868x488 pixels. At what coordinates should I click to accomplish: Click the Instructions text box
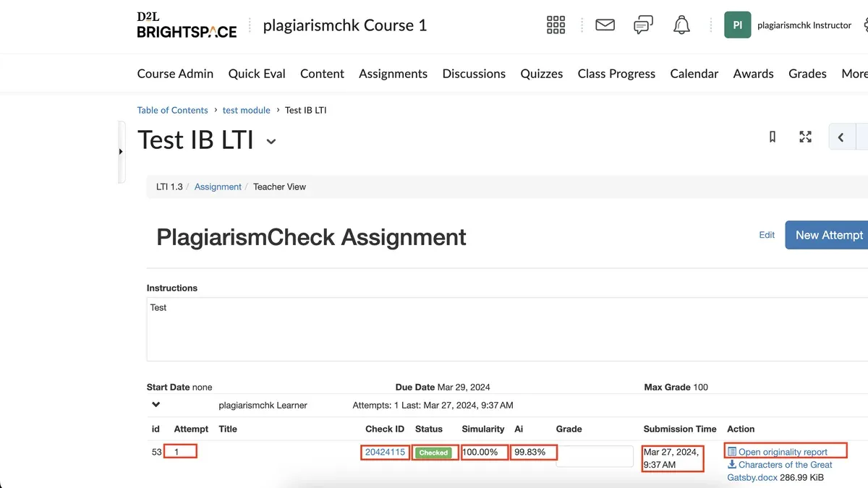(x=507, y=329)
